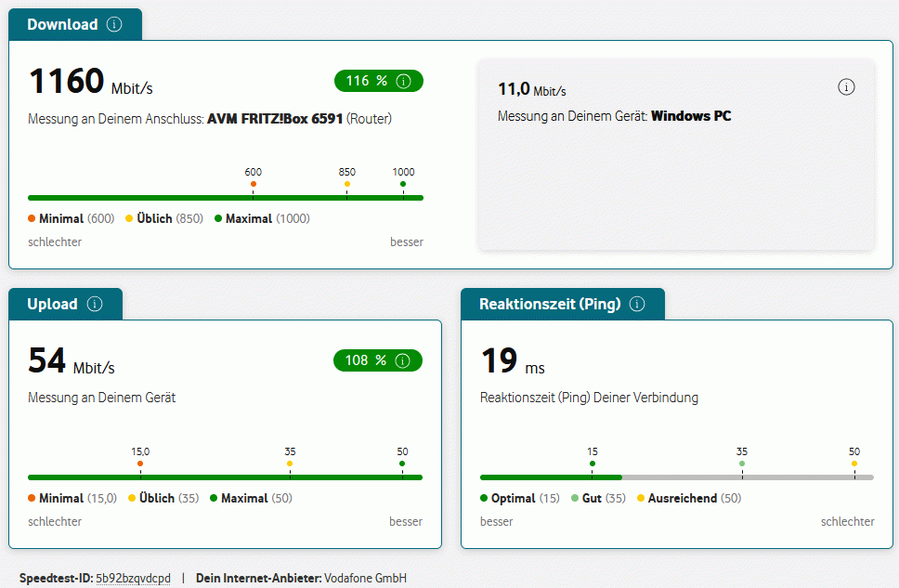Click info icon in Windows PC panel
899x588 pixels.
[846, 86]
